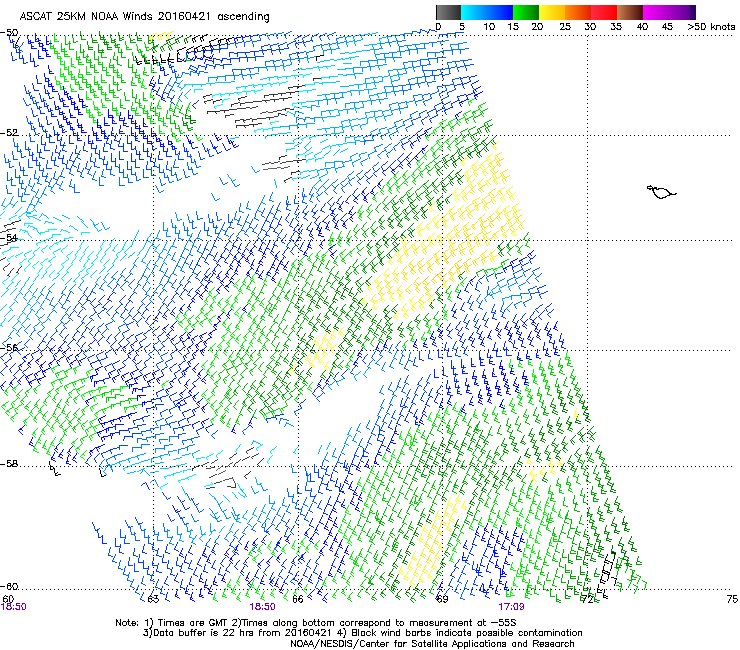Screen dimensions: 740x650
Task: Click the orange 25-30 knots color swatch
Action: tap(578, 12)
